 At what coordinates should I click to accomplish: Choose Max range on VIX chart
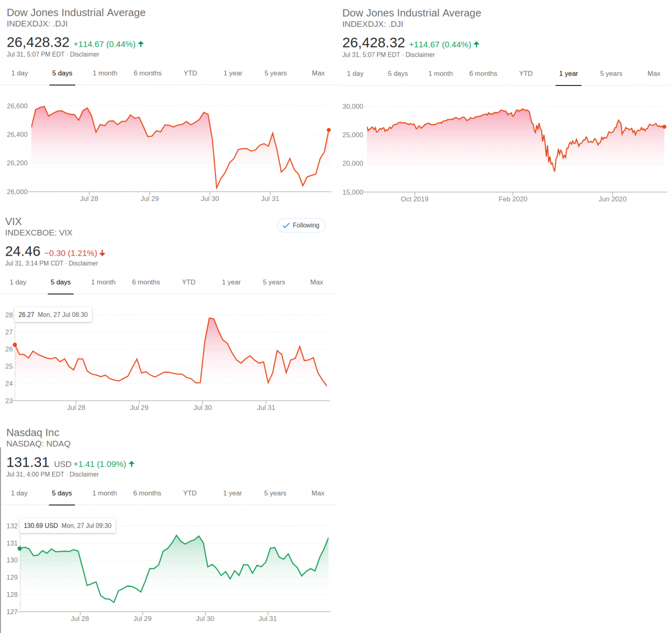tap(317, 282)
